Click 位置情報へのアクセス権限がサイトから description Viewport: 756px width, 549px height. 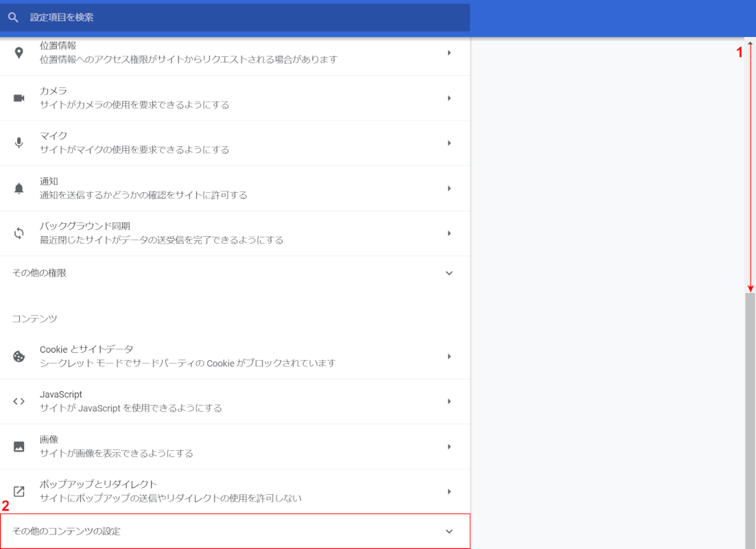[189, 59]
